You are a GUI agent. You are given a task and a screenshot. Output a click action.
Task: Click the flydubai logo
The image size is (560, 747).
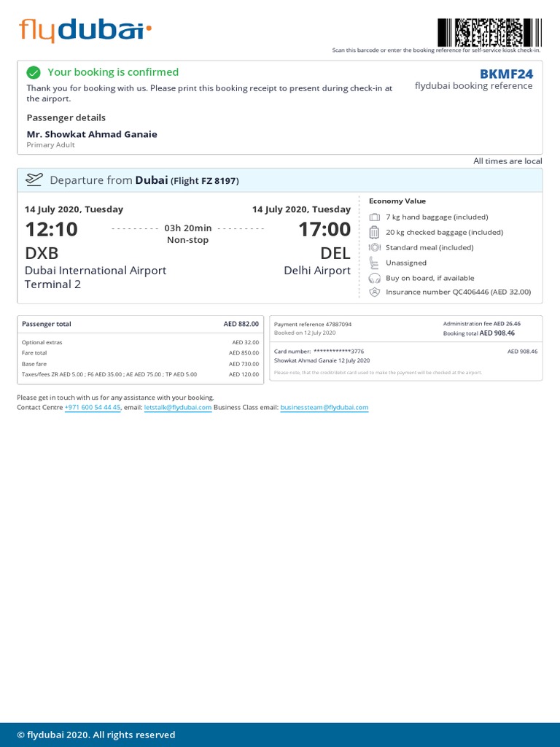tap(85, 31)
